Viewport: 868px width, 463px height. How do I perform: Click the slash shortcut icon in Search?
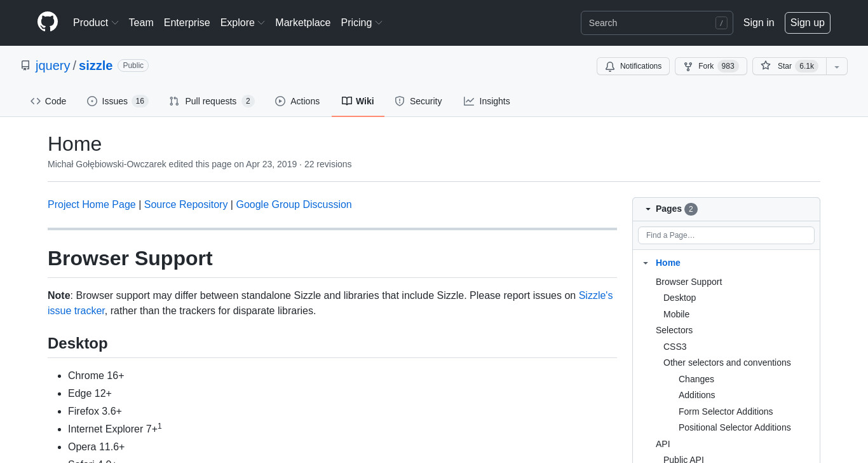721,23
